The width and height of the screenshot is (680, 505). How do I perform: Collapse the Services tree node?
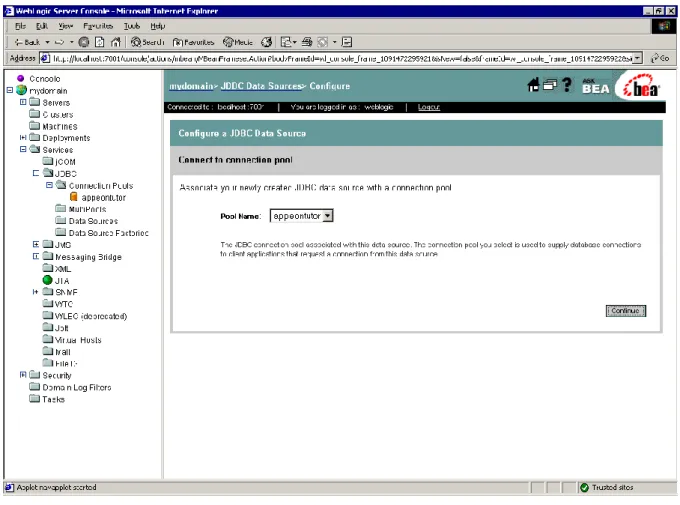(x=23, y=149)
